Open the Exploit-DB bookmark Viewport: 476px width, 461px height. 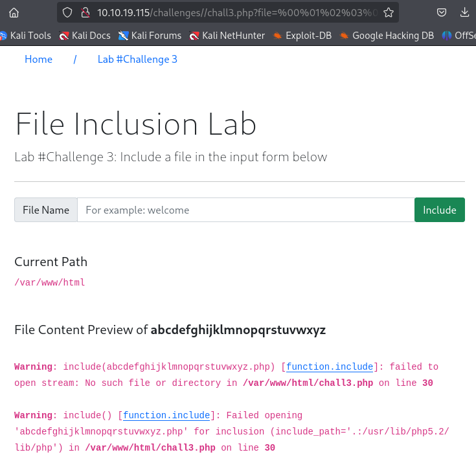[x=302, y=36]
